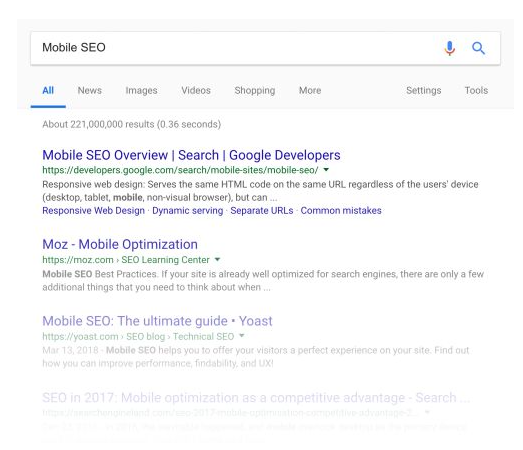The image size is (523, 450).
Task: Follow the Responsive Web Design sitelink
Action: point(93,210)
